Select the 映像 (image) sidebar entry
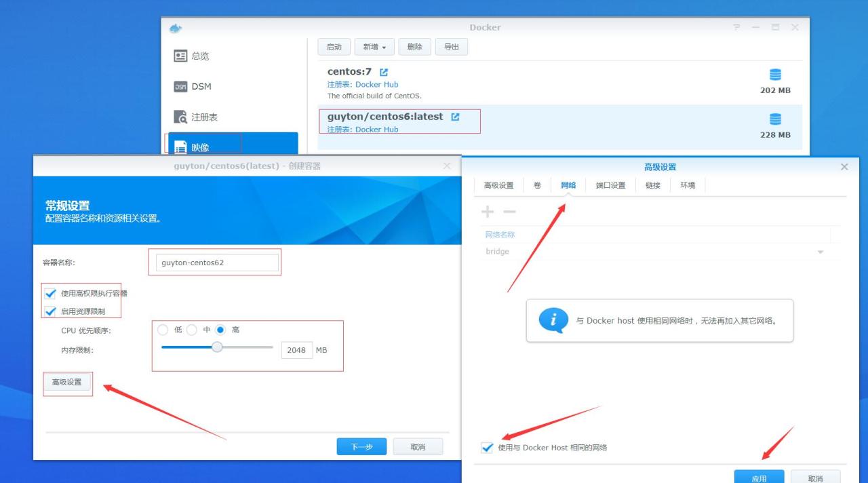This screenshot has height=483, width=868. click(x=196, y=144)
